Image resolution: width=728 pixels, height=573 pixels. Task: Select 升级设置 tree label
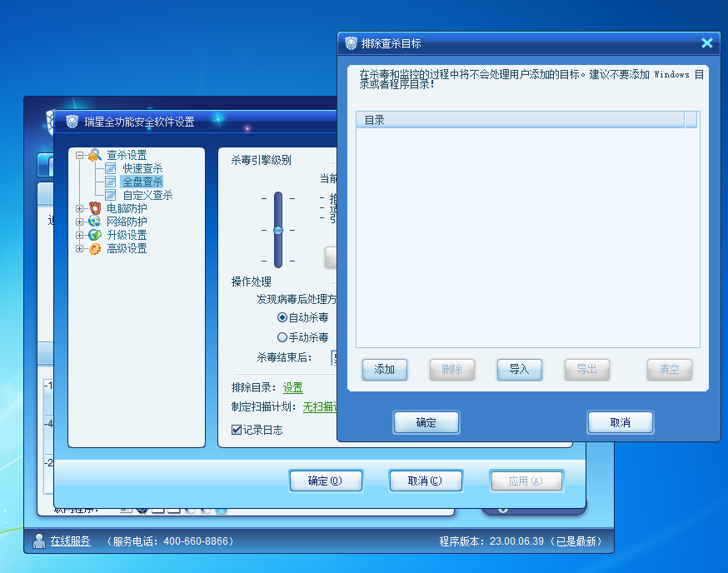pos(127,236)
